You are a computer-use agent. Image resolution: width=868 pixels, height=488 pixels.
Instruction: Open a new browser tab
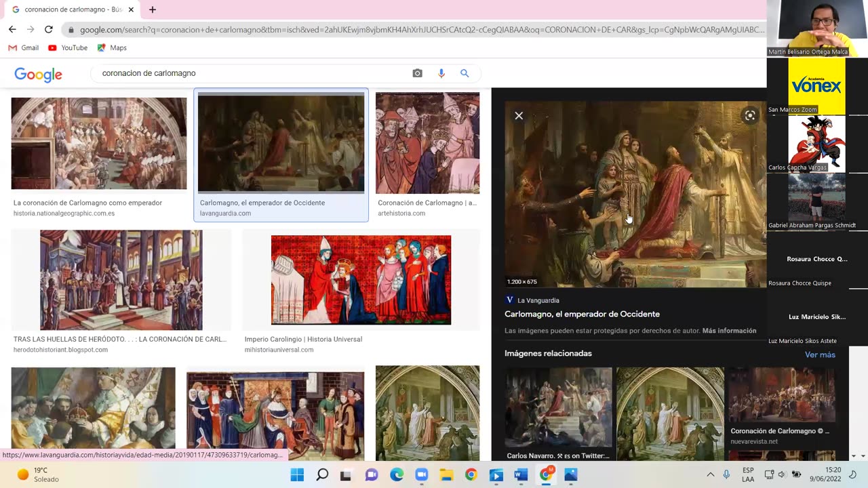click(x=153, y=9)
